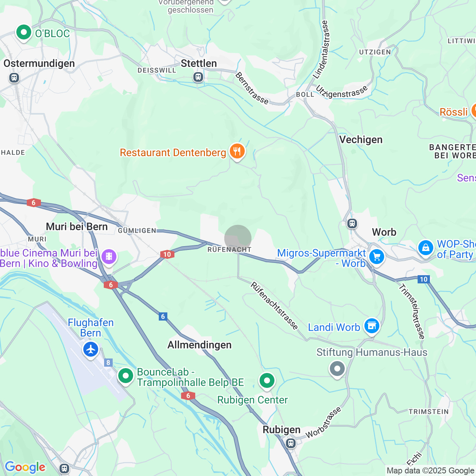Open the O'BLOC green location pin
This screenshot has width=476, height=476.
[x=24, y=33]
